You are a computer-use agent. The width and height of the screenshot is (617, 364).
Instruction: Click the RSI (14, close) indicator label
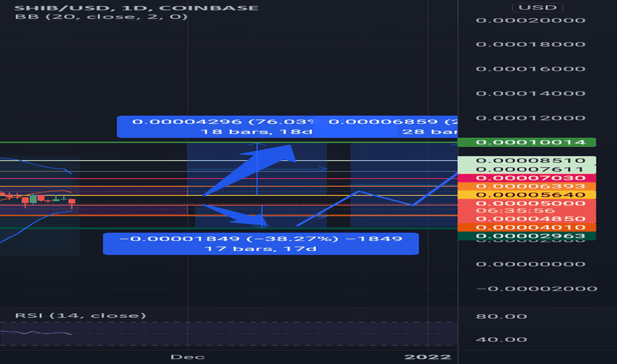(x=80, y=315)
